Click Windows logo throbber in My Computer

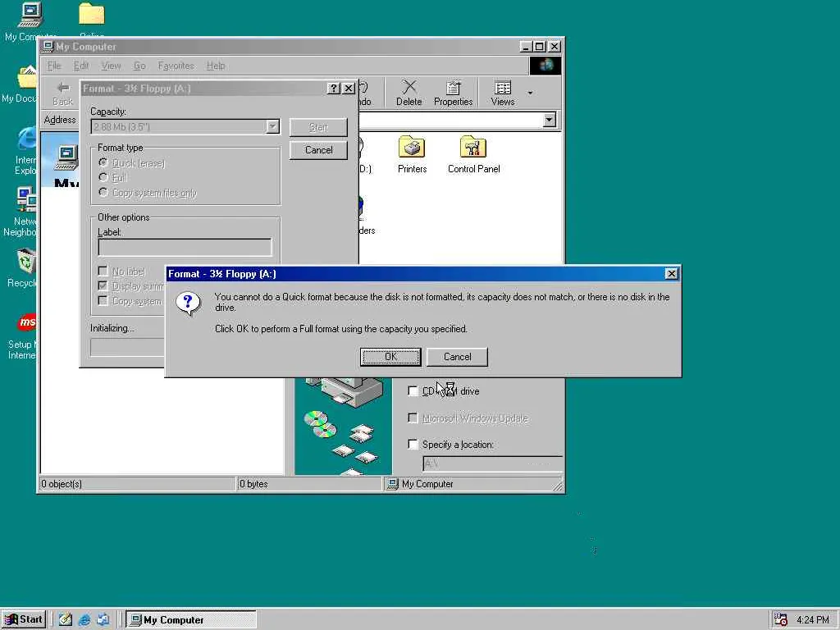point(546,66)
